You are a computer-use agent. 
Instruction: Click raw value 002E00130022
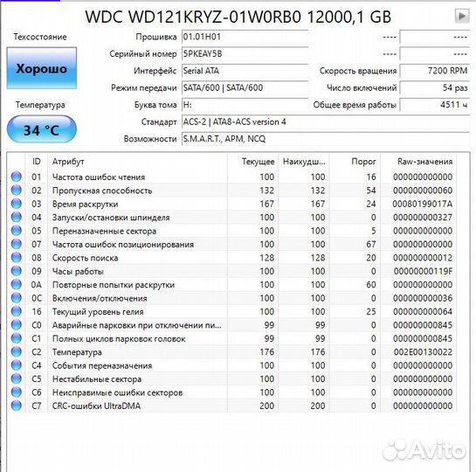[423, 352]
